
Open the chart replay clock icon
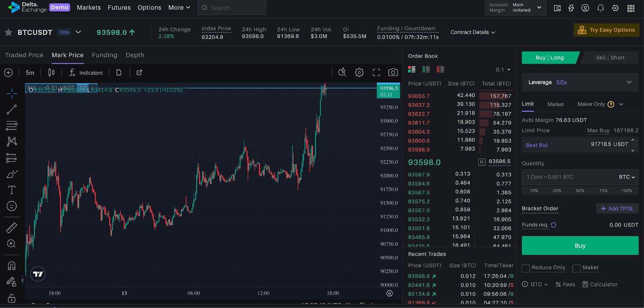[342, 72]
